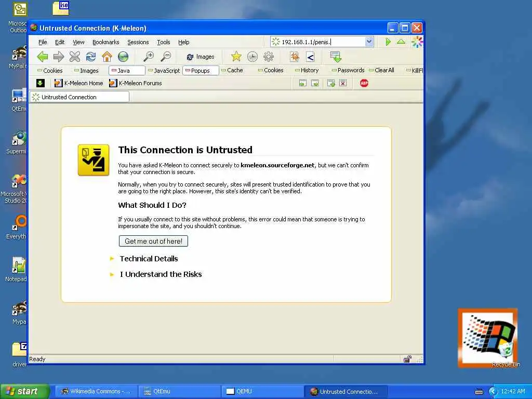Image resolution: width=532 pixels, height=399 pixels.
Task: Zoom in with magnifier plus icon
Action: (x=148, y=57)
